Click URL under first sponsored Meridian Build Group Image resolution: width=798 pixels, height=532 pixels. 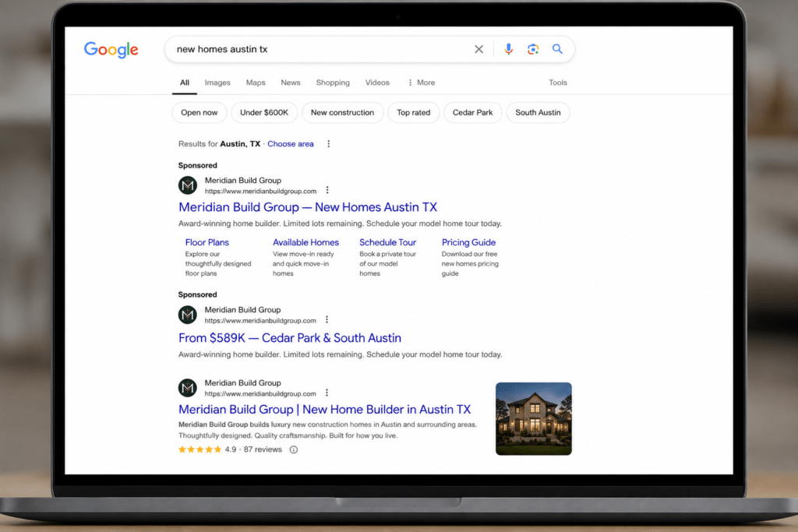coord(260,192)
